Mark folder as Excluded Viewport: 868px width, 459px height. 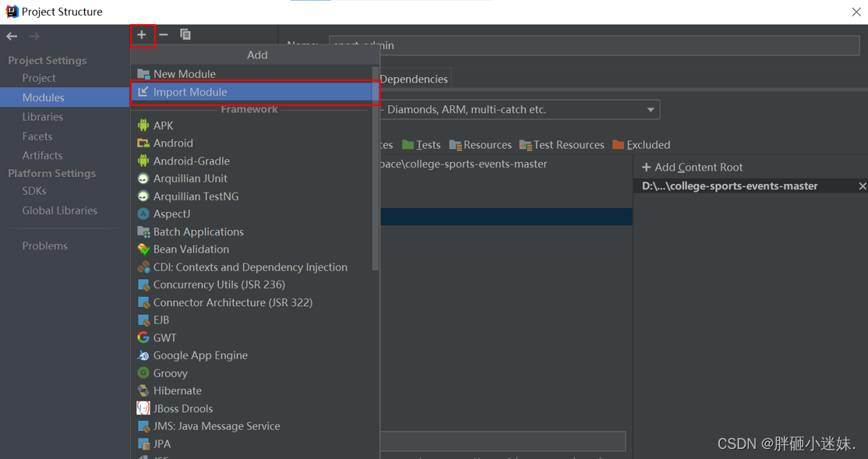point(641,145)
